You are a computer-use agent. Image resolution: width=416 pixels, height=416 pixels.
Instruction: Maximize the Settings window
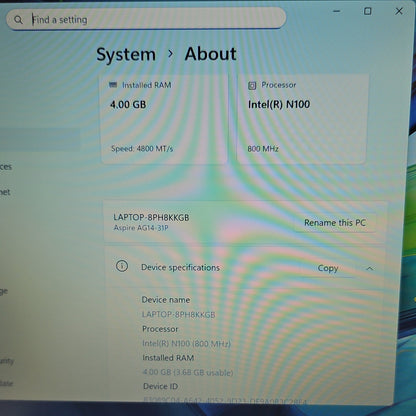tap(368, 11)
